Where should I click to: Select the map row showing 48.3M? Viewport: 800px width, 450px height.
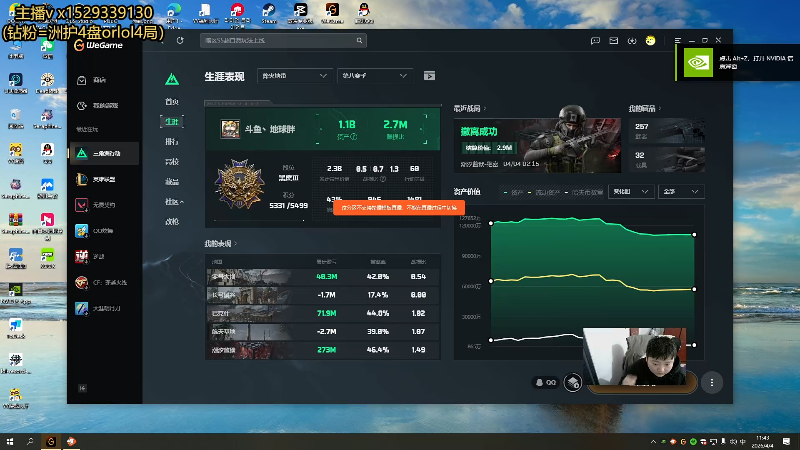(323, 277)
